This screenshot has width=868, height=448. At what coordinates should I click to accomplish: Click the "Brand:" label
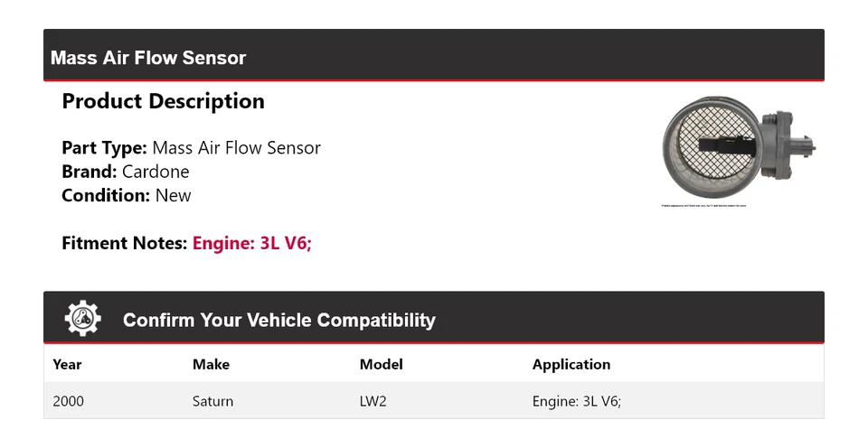point(90,172)
